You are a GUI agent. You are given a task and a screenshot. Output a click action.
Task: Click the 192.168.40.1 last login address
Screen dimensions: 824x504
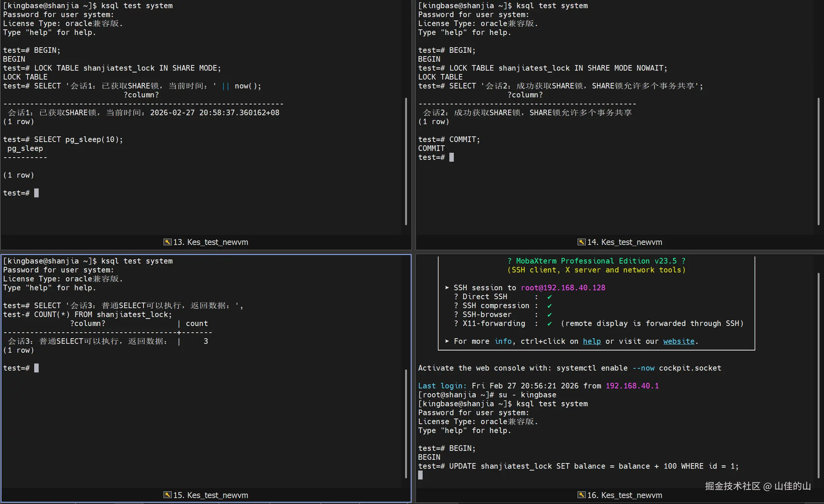632,386
